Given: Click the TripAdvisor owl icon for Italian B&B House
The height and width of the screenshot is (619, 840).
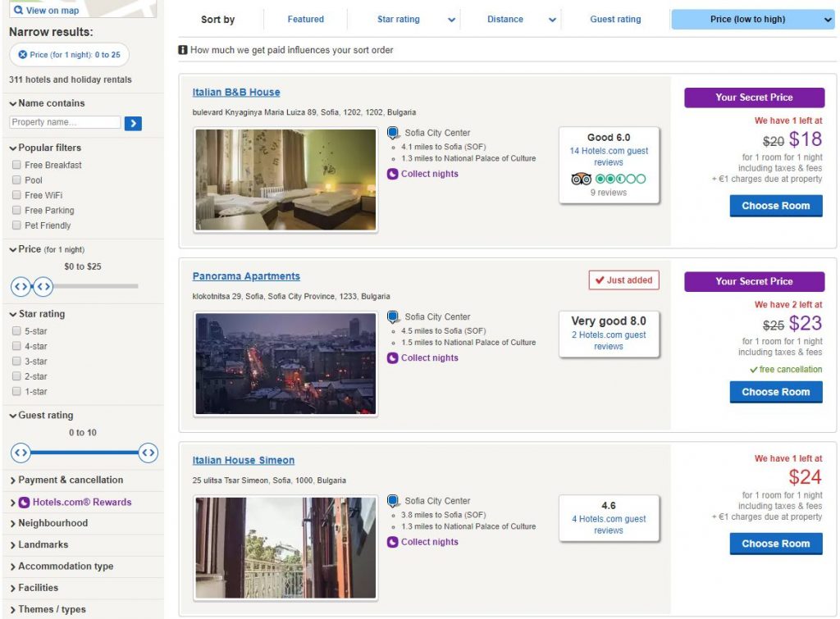Looking at the screenshot, I should pos(581,179).
